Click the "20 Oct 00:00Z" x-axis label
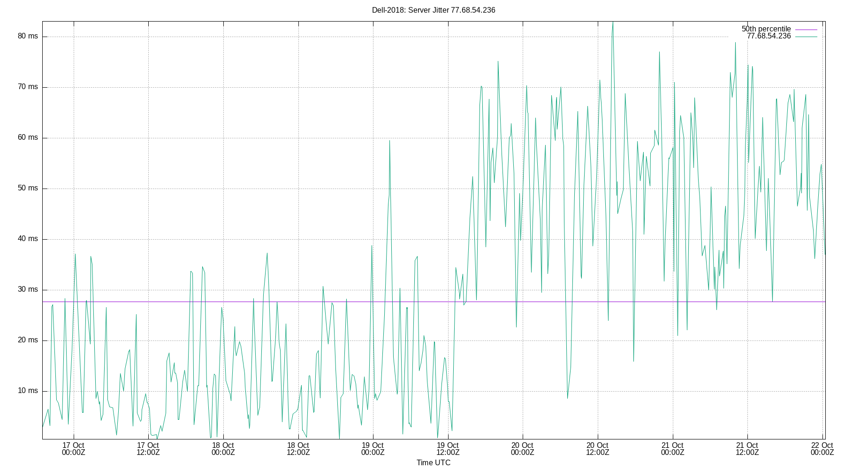The height and width of the screenshot is (469, 868). click(523, 449)
